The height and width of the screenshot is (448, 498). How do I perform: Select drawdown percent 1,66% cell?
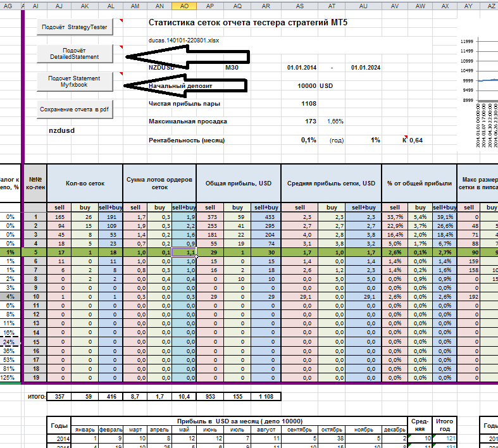click(335, 121)
